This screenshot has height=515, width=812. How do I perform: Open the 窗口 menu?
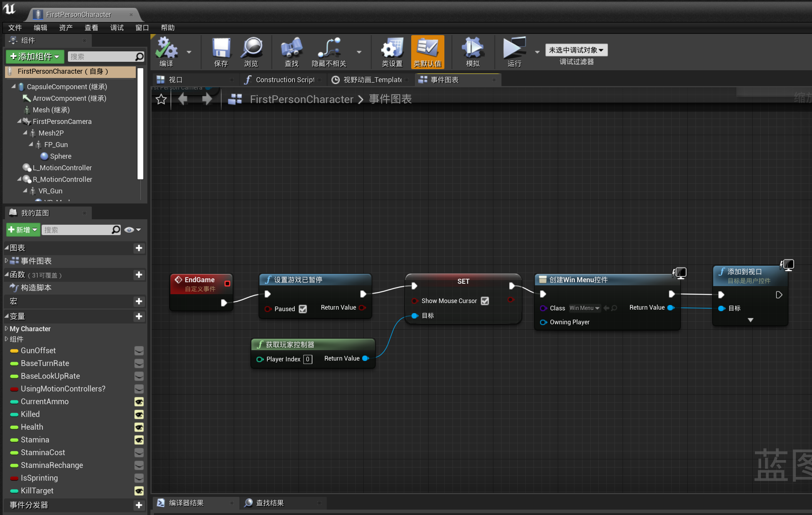[x=141, y=27]
